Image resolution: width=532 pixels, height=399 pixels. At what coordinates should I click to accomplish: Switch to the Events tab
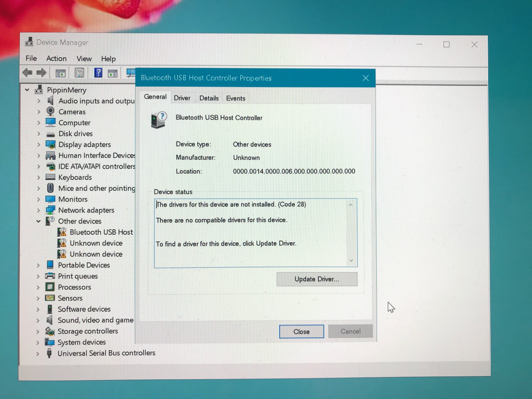[x=235, y=98]
